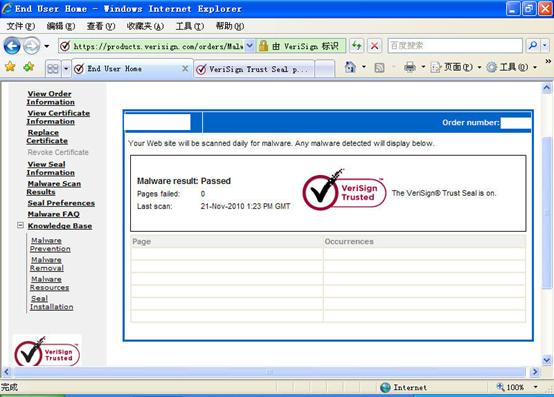The image size is (554, 397).
Task: Click the Print icon in command bar
Action: coord(410,67)
